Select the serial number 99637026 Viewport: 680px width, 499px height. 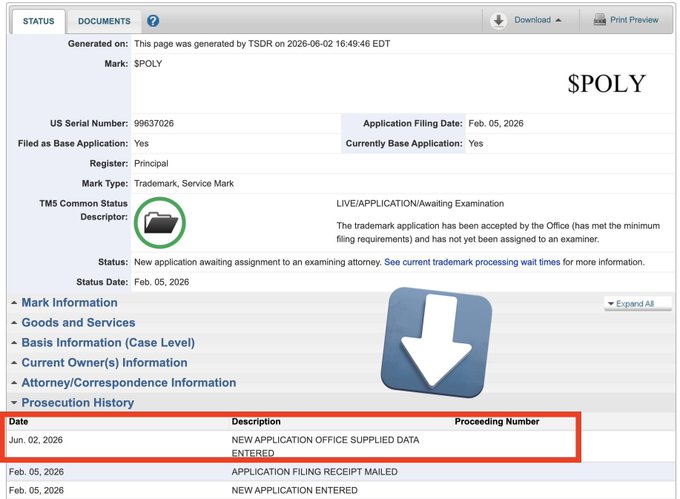[x=154, y=123]
